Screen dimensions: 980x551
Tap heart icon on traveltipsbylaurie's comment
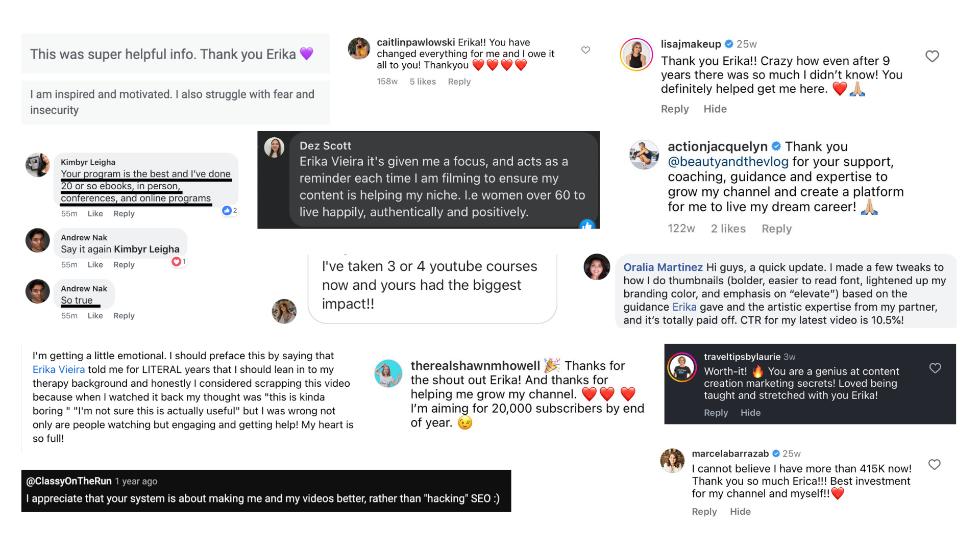935,368
